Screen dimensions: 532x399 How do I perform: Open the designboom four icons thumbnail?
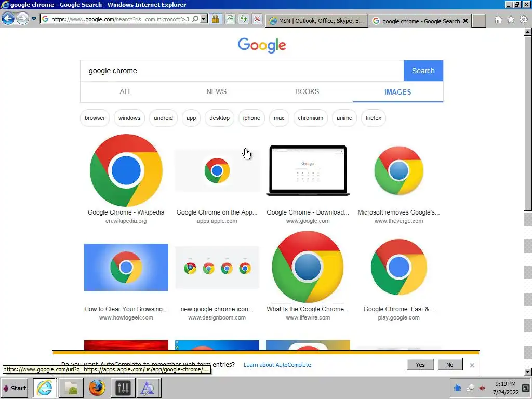[217, 268]
